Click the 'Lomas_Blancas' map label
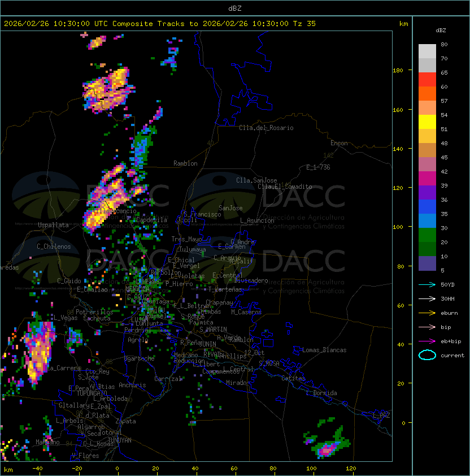The width and height of the screenshot is (470, 476). pyautogui.click(x=324, y=350)
